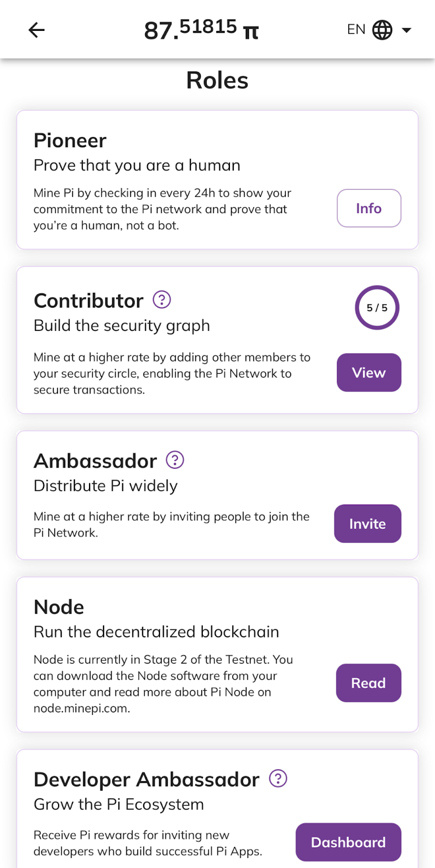Click the Node role heading
435x868 pixels.
[59, 607]
